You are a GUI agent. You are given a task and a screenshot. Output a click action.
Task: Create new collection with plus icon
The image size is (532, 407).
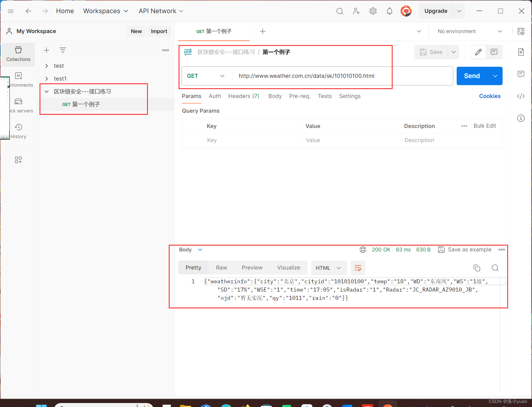click(47, 50)
